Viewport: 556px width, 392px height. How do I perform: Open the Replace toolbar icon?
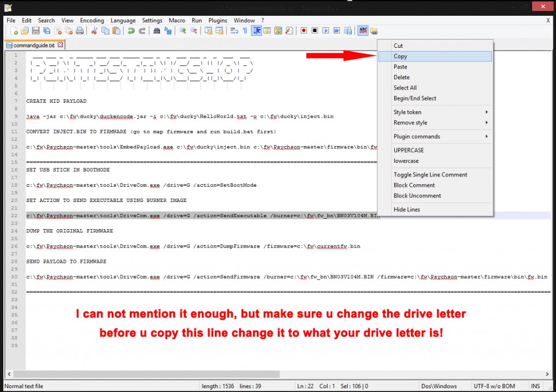(168, 31)
